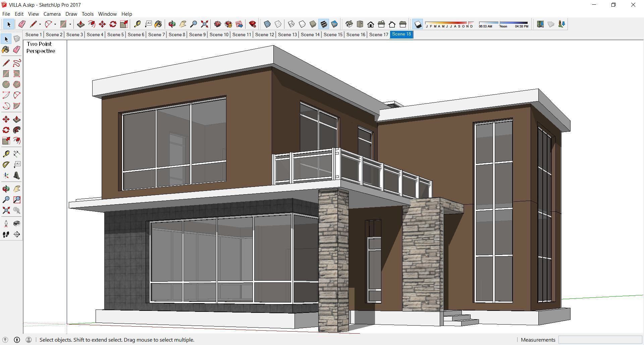Viewport: 644px width, 345px height.
Task: Select the Walk footprints tool
Action: (6, 234)
